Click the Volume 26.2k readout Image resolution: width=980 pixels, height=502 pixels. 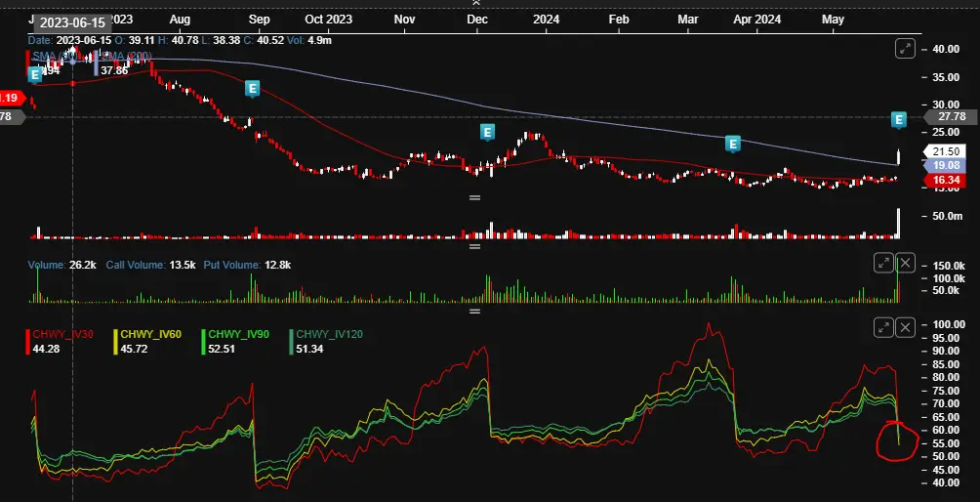click(61, 265)
